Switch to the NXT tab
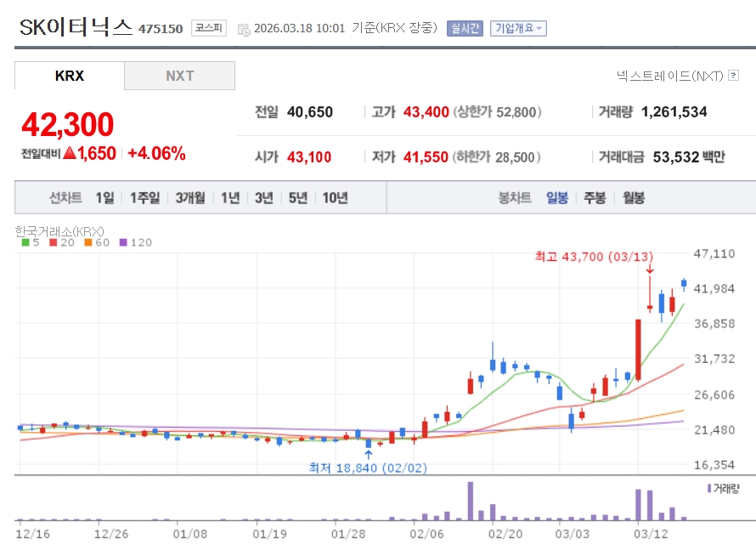The height and width of the screenshot is (556, 756). pos(179,76)
